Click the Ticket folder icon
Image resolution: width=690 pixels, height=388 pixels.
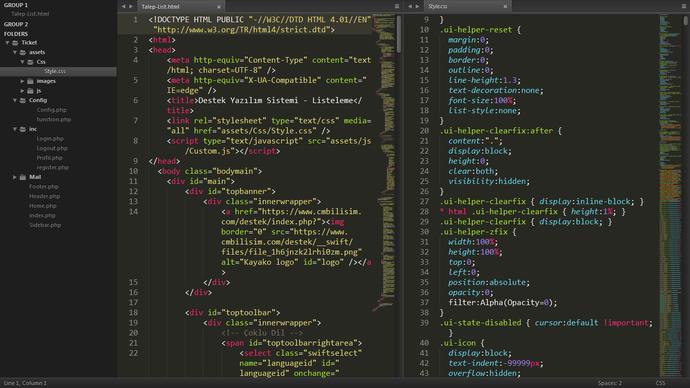(15, 43)
